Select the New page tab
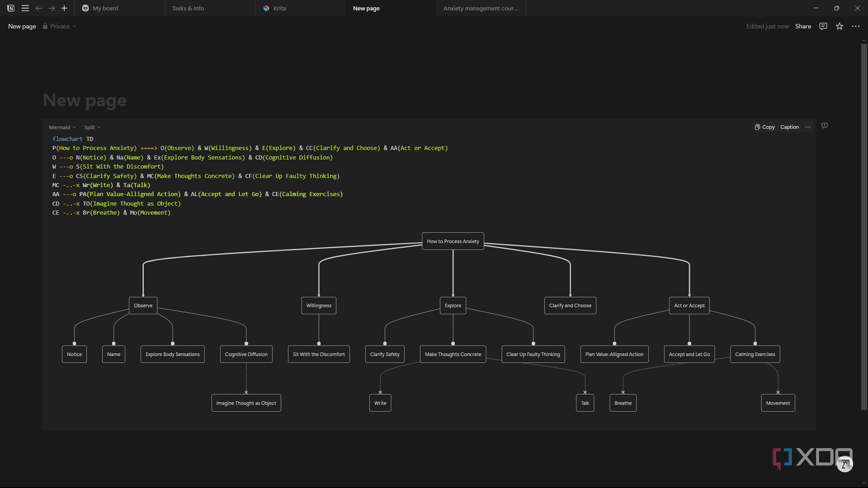Image resolution: width=868 pixels, height=488 pixels. 391,8
